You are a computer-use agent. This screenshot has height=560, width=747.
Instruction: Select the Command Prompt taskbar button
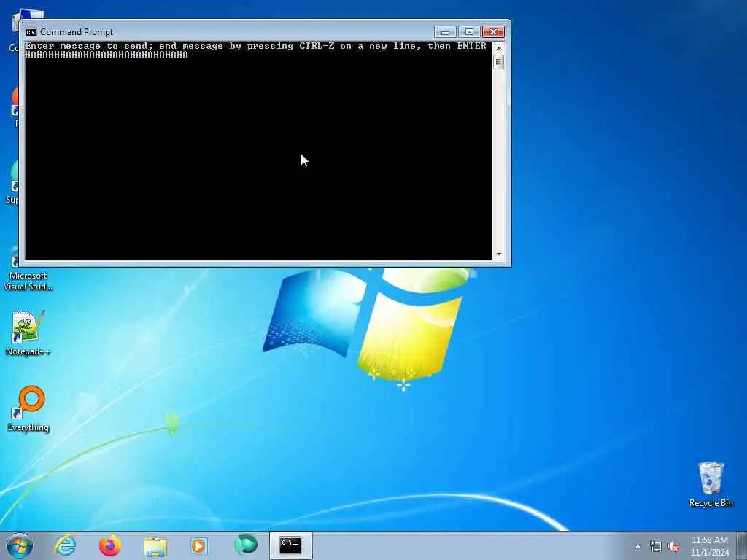pyautogui.click(x=290, y=545)
